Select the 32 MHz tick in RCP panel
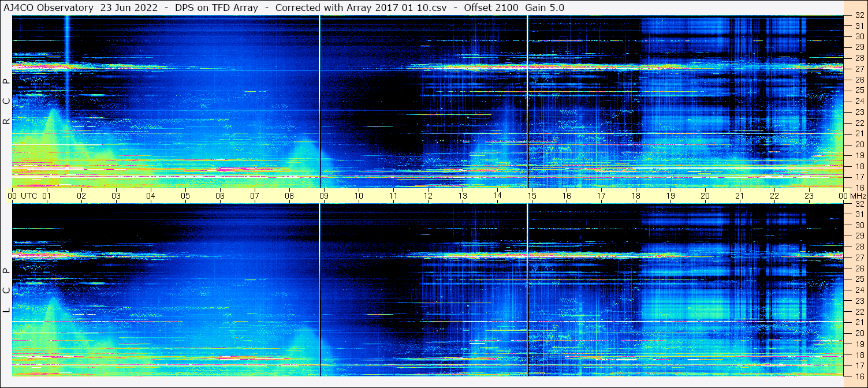 point(859,16)
